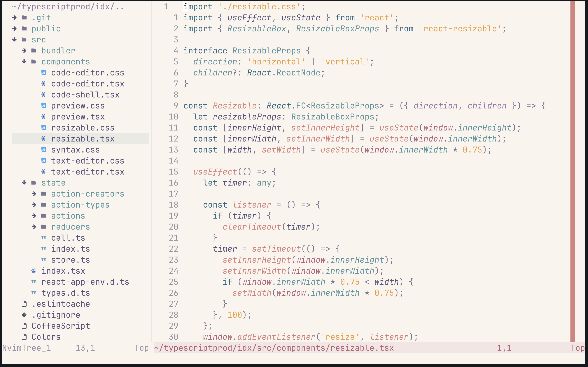
Task: Click the folder icon beside public
Action: point(24,29)
